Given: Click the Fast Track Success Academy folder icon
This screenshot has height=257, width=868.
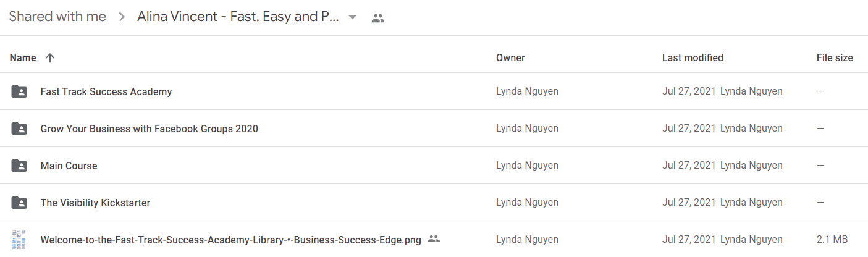Looking at the screenshot, I should click(x=19, y=91).
